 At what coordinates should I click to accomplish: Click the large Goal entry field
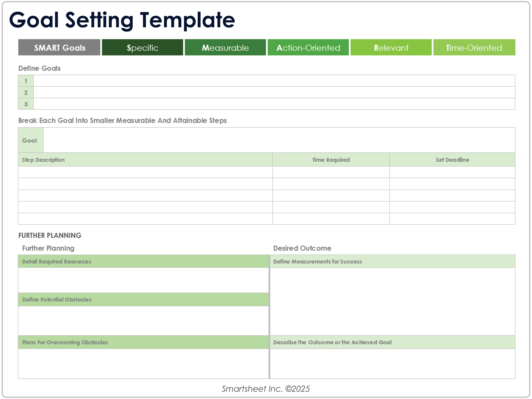279,140
